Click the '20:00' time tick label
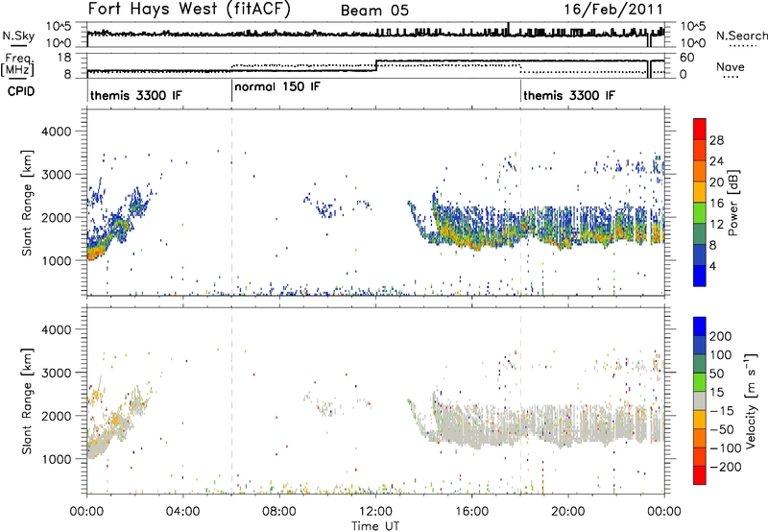The height and width of the screenshot is (532, 768). click(x=567, y=512)
